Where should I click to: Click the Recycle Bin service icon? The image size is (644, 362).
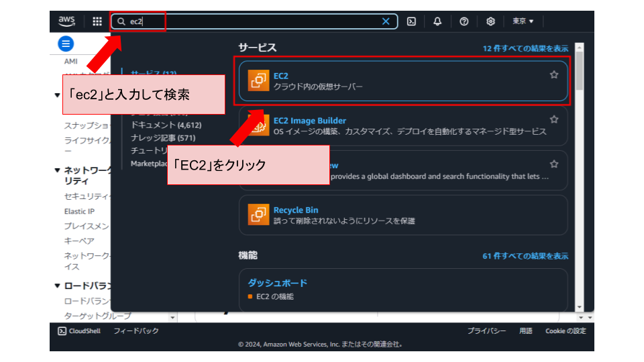pyautogui.click(x=258, y=215)
